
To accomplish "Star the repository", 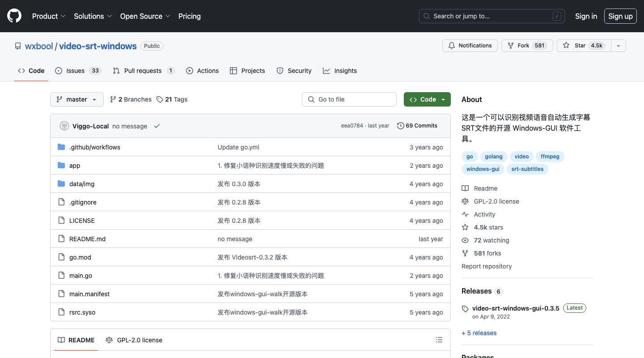I will pyautogui.click(x=584, y=46).
